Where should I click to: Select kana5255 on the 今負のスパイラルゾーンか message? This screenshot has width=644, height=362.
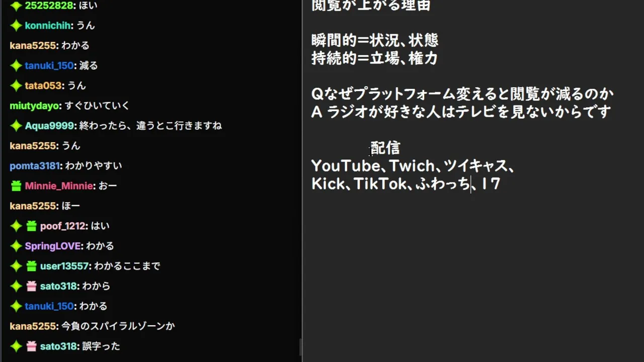[33, 326]
